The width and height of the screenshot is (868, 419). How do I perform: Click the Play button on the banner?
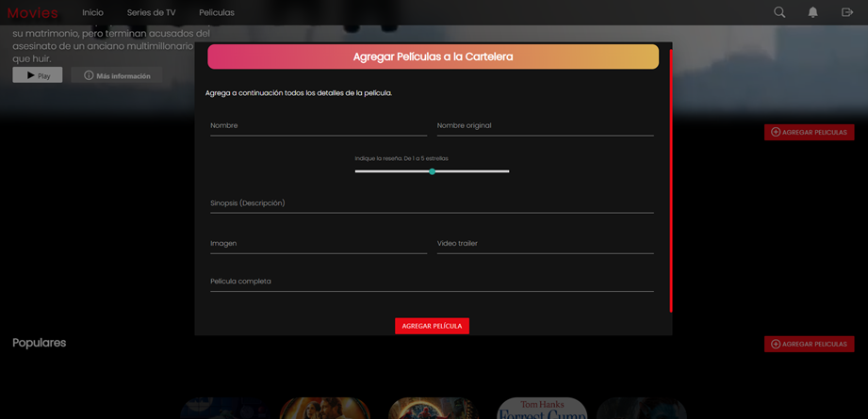(x=38, y=75)
